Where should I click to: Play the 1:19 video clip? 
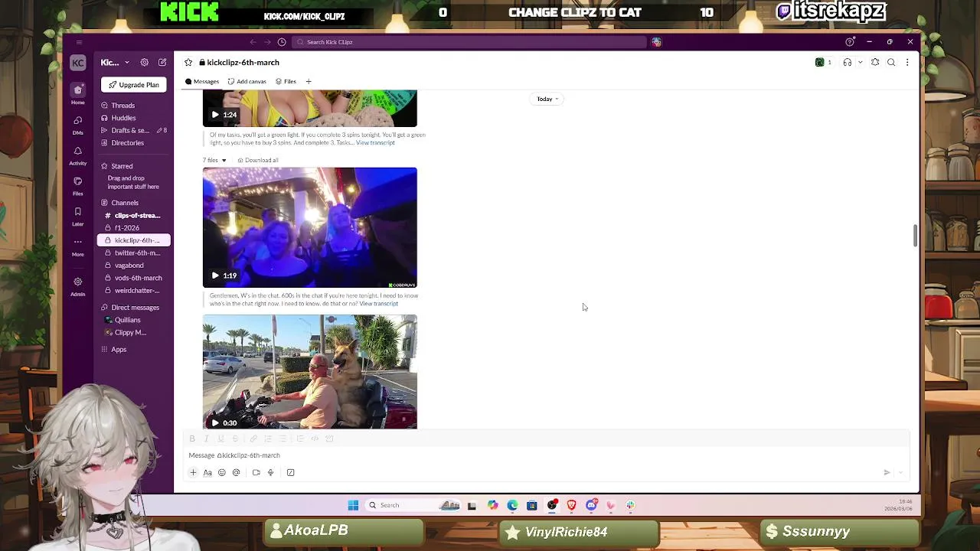tap(215, 275)
